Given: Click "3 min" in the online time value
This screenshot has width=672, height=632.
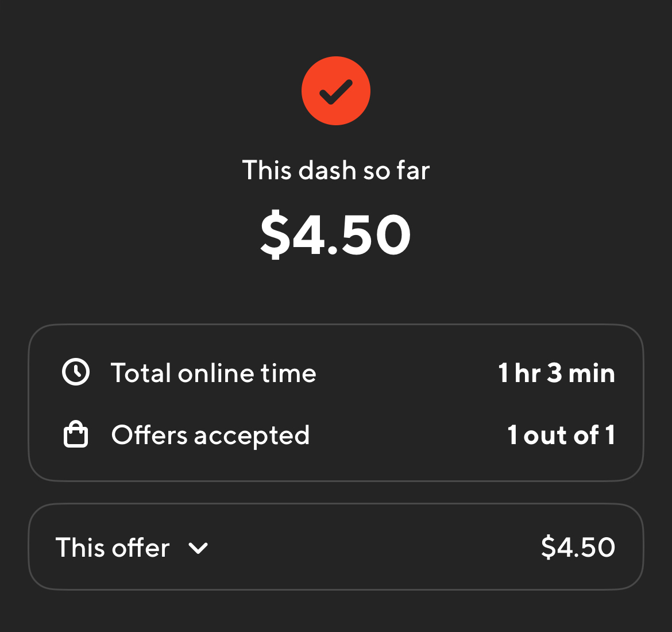Looking at the screenshot, I should (x=581, y=373).
